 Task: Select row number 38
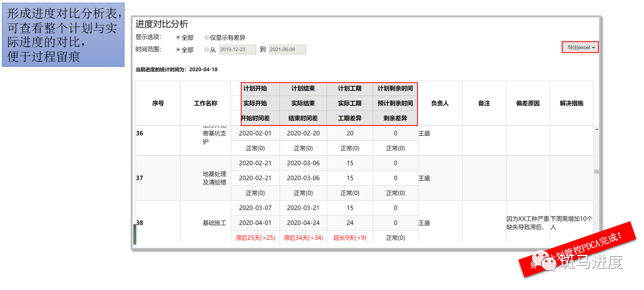click(x=140, y=223)
